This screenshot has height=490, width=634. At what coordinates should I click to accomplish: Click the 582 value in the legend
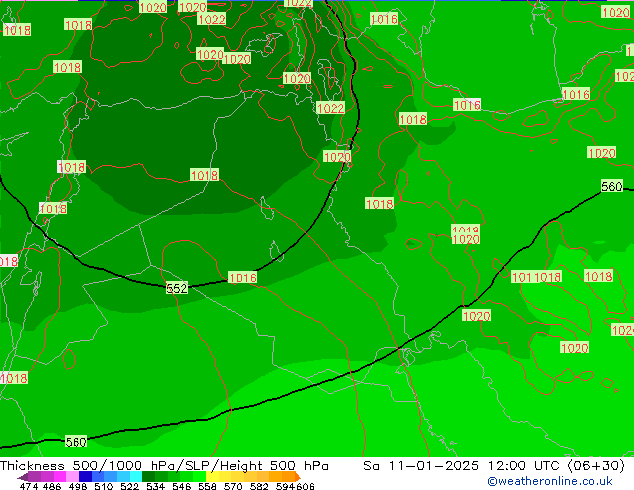[x=259, y=486]
